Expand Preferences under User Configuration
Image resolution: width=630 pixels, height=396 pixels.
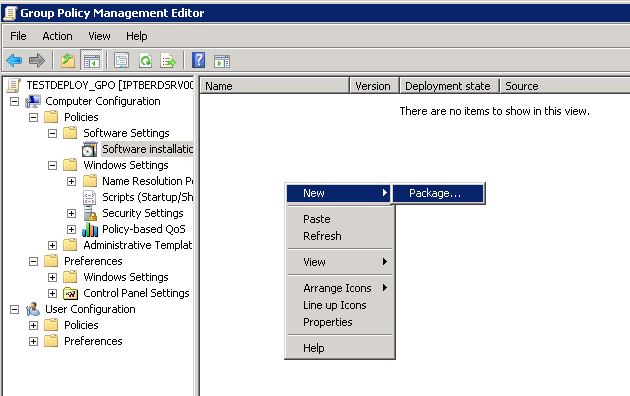click(x=33, y=341)
